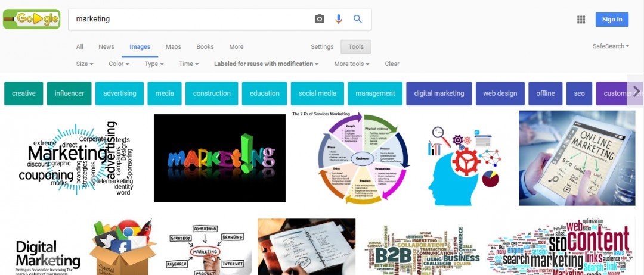Open the Google apps grid icon
The height and width of the screenshot is (275, 644).
581,20
